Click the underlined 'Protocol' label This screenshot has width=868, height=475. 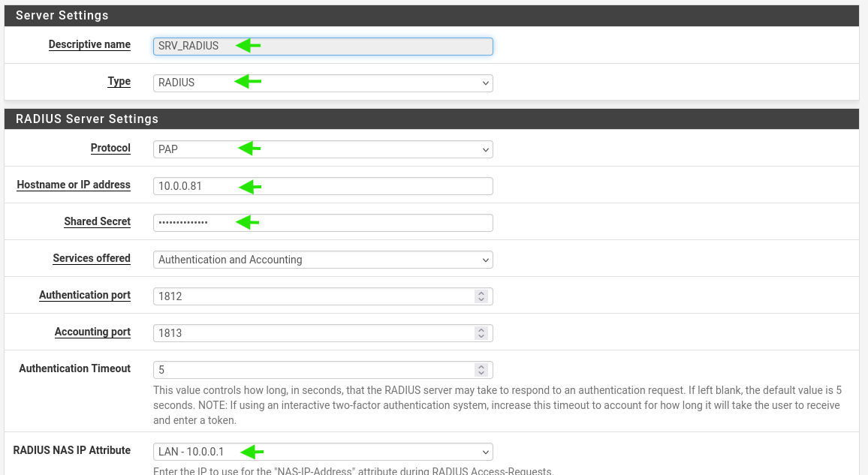point(110,149)
